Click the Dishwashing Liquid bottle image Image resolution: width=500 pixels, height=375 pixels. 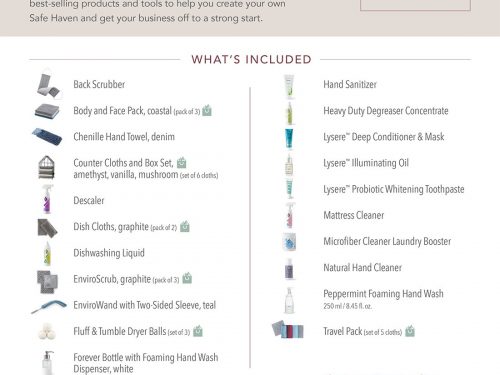[47, 253]
